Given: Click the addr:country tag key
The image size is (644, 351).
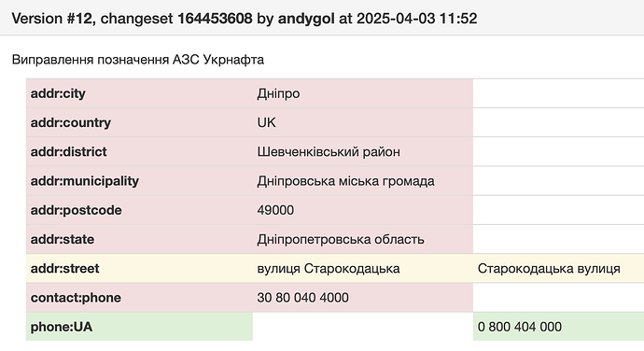Looking at the screenshot, I should (x=71, y=123).
